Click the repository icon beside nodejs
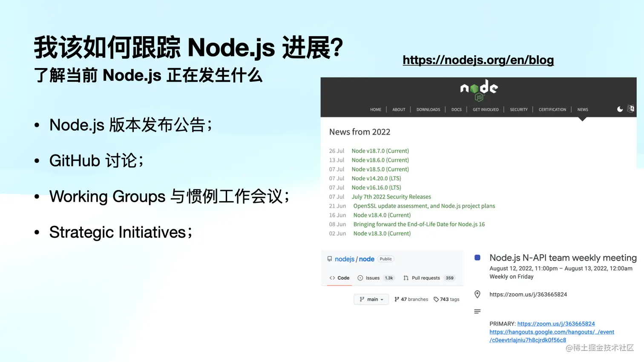The width and height of the screenshot is (644, 362). [x=330, y=259]
